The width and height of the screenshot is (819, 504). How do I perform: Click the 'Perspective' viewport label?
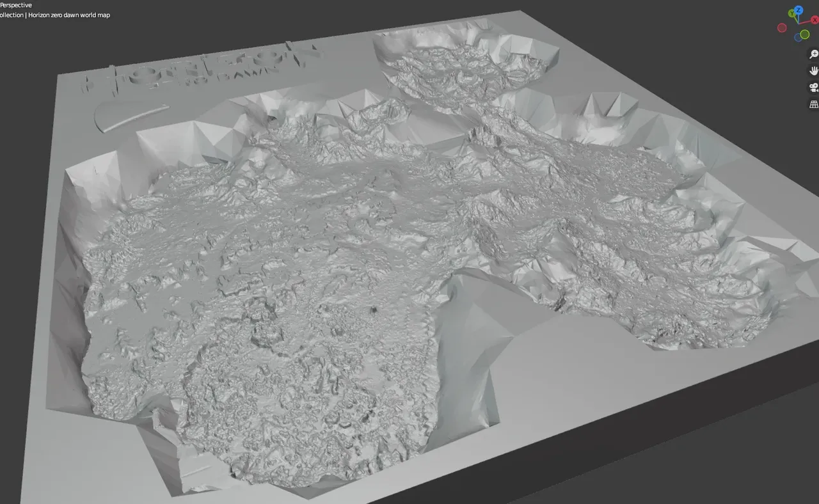[x=16, y=4]
